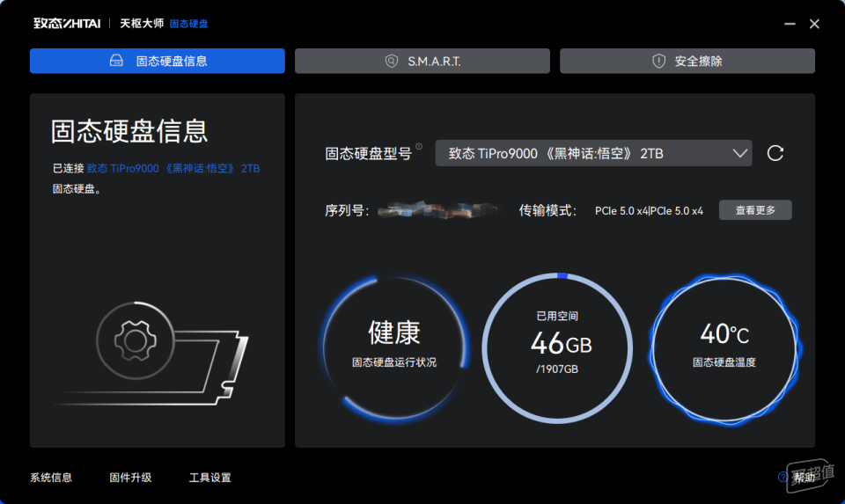
Task: Expand the 固态硬盘型号 dropdown
Action: pos(593,153)
